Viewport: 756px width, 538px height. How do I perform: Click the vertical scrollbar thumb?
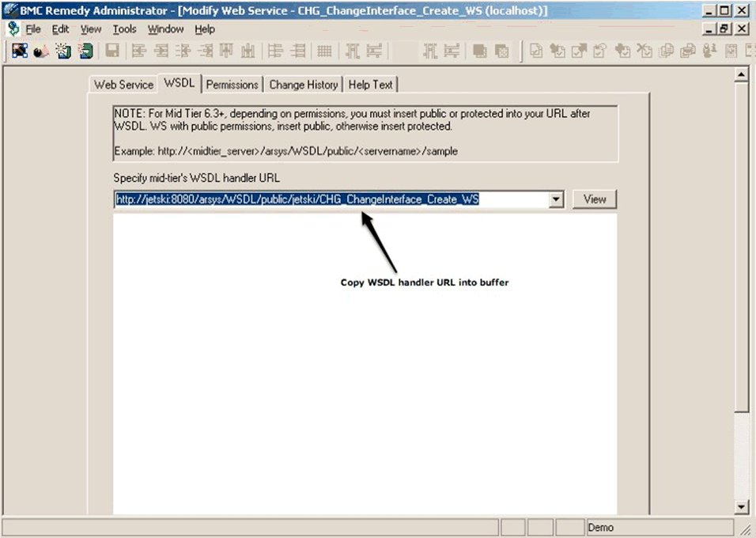[742, 247]
